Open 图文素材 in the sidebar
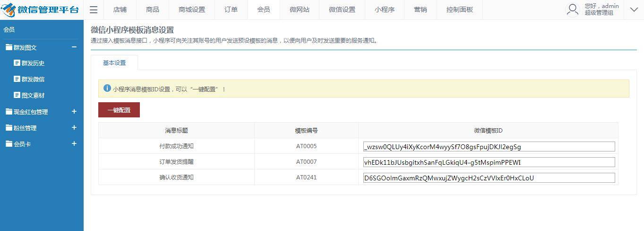Image resolution: width=644 pixels, height=231 pixels. (33, 95)
